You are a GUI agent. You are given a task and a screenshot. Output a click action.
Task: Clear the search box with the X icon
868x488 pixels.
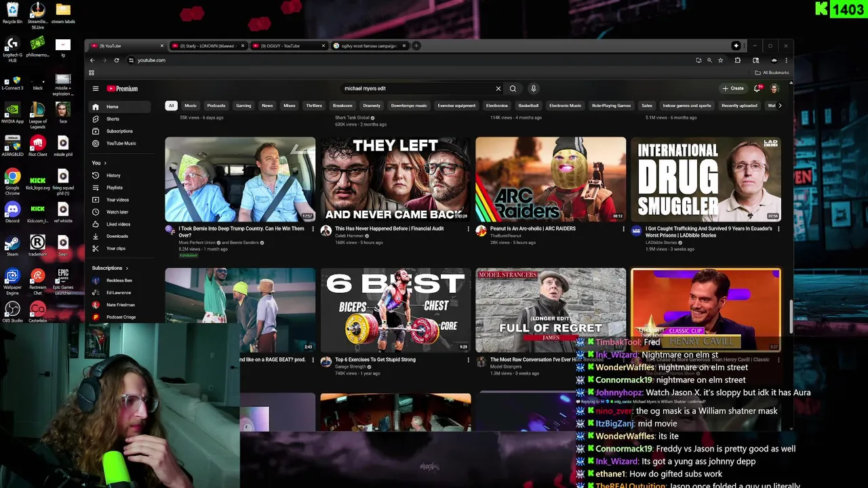pyautogui.click(x=498, y=89)
